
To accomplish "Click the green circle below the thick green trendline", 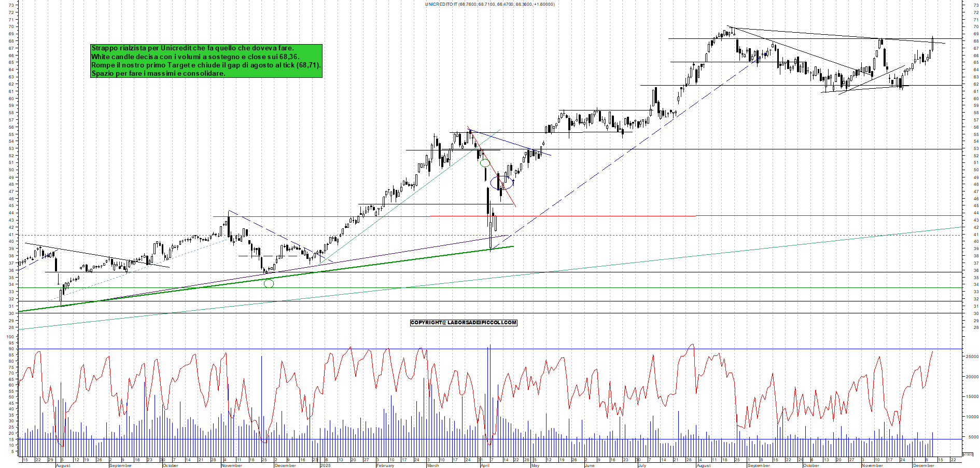I will (x=269, y=283).
